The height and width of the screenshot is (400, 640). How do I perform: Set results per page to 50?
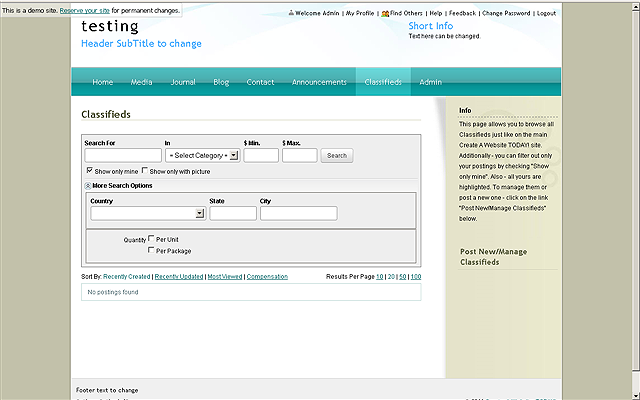pos(402,276)
